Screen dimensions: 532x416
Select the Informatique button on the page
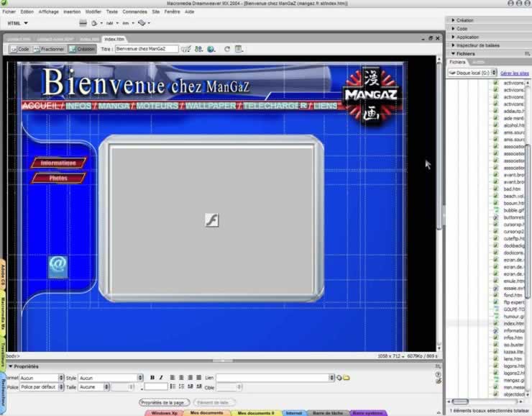click(x=59, y=163)
